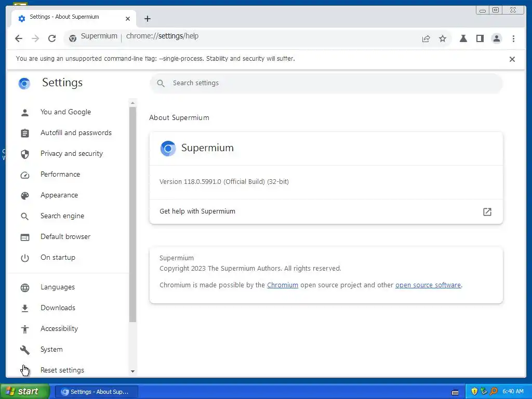
Task: Open a new tab with plus button
Action: click(147, 19)
